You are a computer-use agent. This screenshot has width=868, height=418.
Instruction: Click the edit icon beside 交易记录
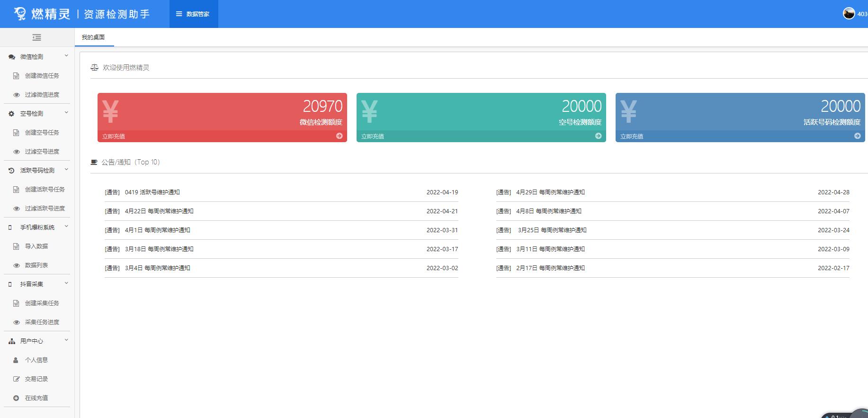(16, 379)
